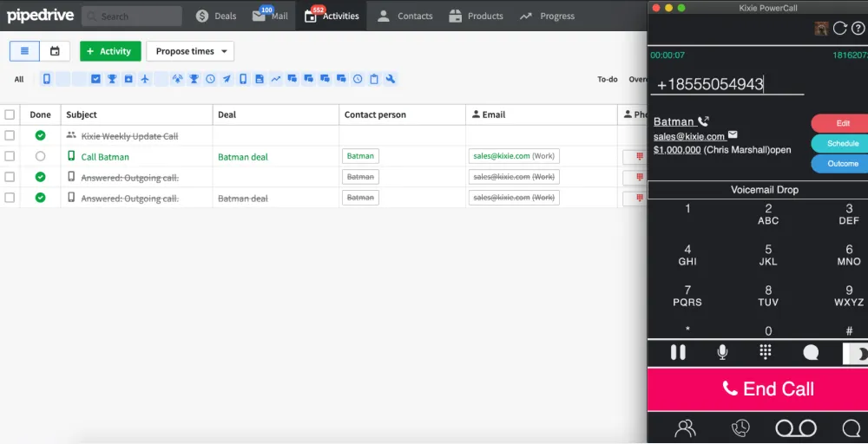Open Batman contact link in Kixie

[x=674, y=121]
